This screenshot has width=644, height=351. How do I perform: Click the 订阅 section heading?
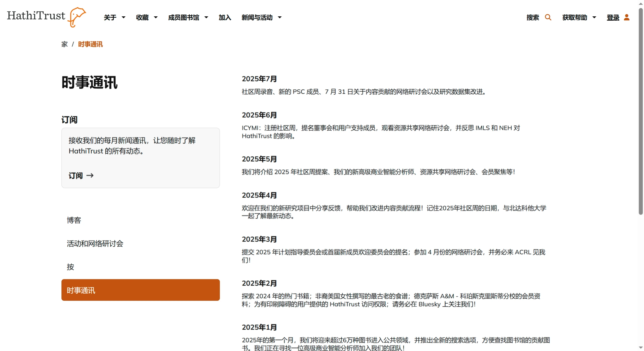click(69, 120)
